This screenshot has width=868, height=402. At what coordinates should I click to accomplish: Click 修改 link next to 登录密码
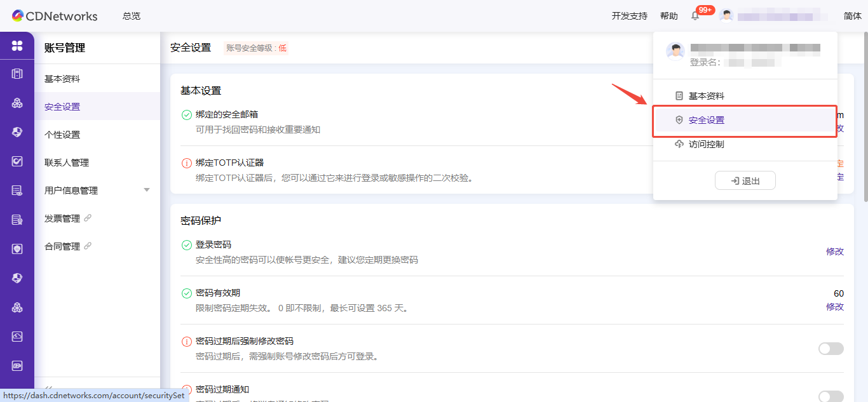(834, 251)
